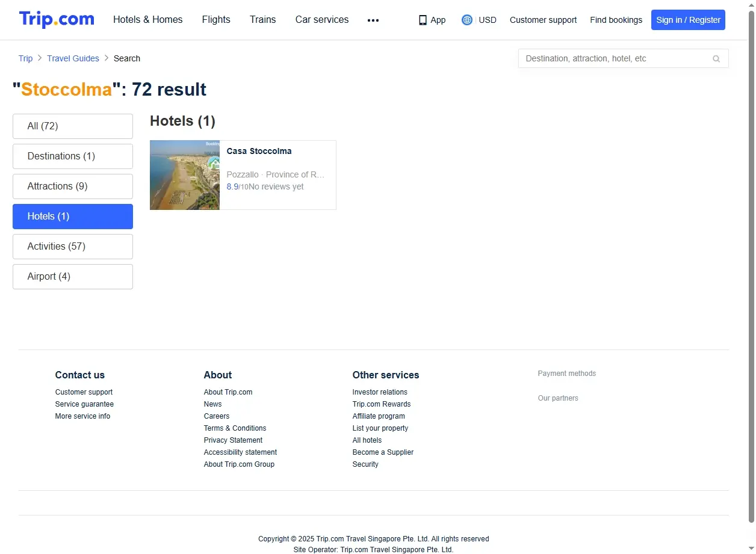Open Investor relations link
756x554 pixels.
pyautogui.click(x=380, y=392)
